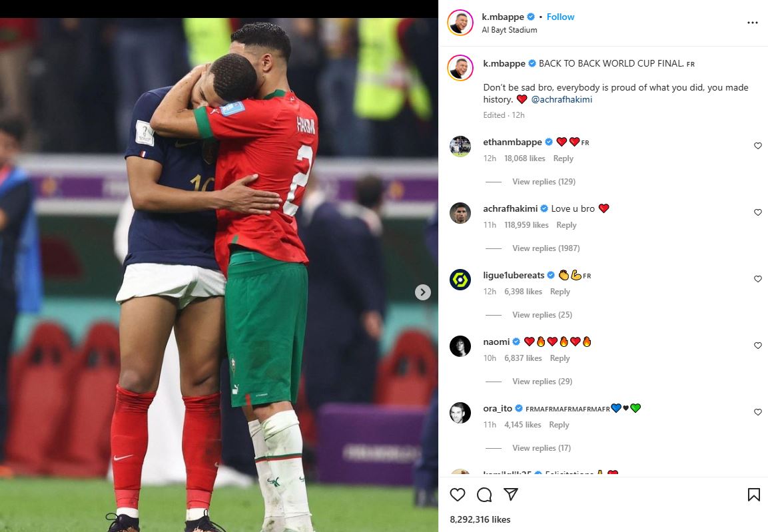Open k.mbappe profile picture in header
768x532 pixels.
[460, 23]
